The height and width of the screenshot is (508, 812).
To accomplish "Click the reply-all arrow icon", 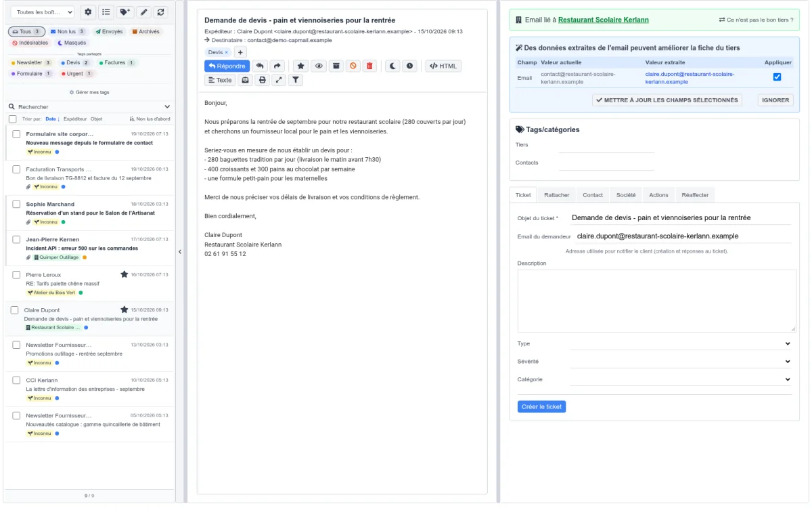I will coord(261,66).
